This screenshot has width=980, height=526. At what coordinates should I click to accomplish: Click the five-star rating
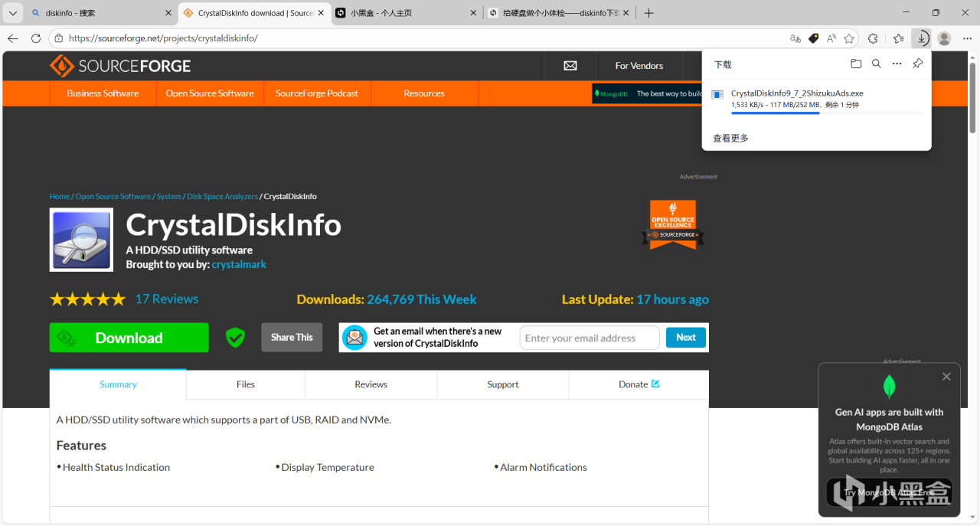click(87, 299)
